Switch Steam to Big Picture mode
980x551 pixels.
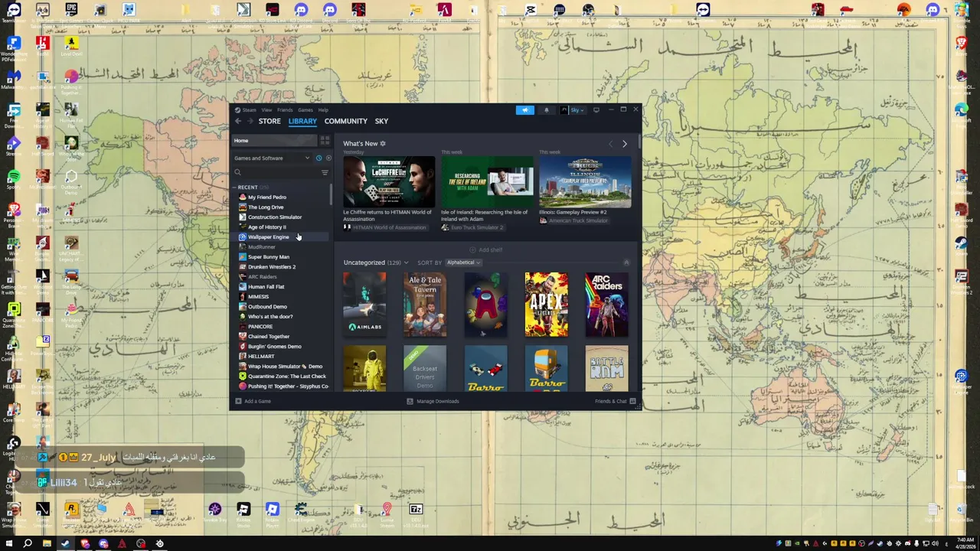pos(596,110)
